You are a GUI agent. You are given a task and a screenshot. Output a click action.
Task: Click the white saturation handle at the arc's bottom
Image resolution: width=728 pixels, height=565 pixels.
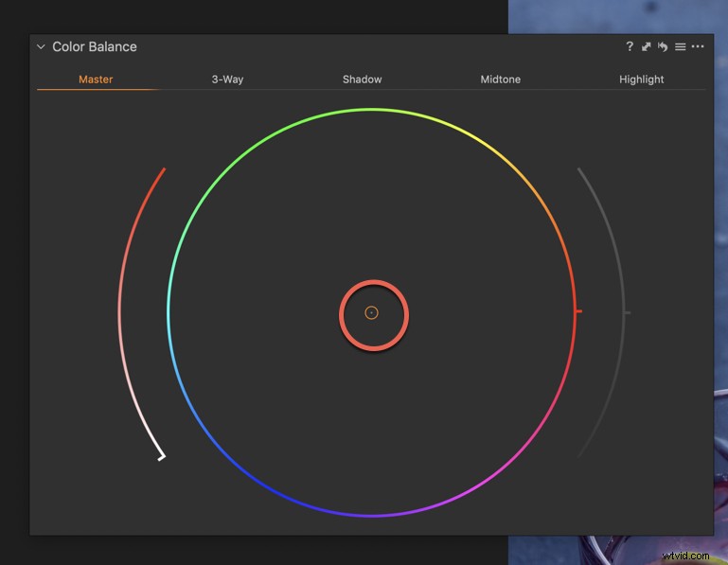click(x=162, y=456)
